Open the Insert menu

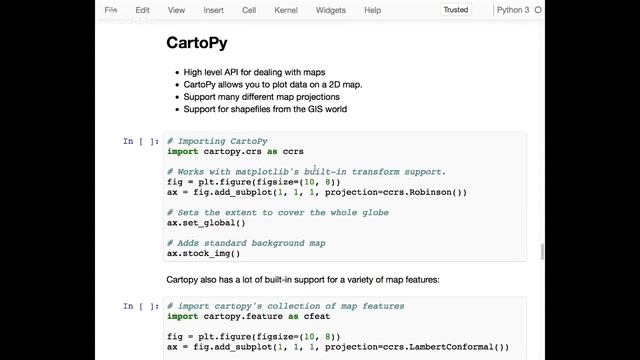click(x=213, y=10)
